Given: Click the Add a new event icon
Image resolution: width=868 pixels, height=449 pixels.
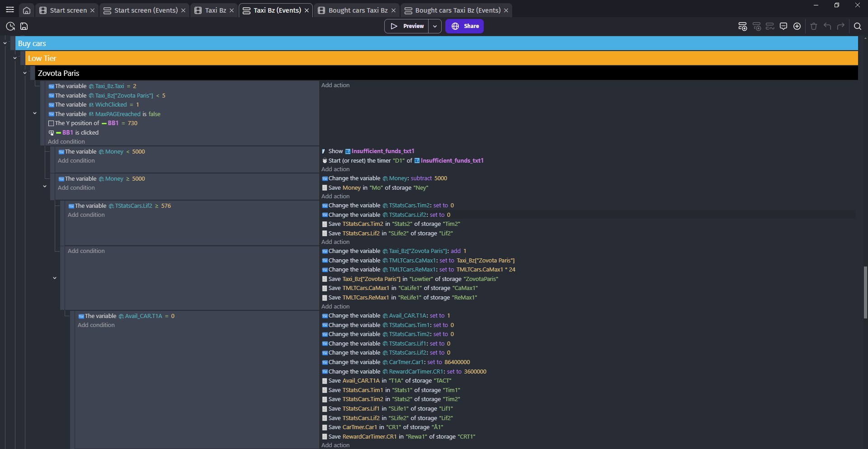Looking at the screenshot, I should point(742,26).
